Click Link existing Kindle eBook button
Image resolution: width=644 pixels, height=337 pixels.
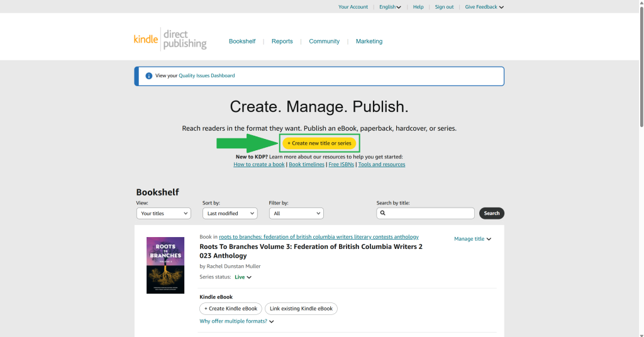pyautogui.click(x=301, y=309)
